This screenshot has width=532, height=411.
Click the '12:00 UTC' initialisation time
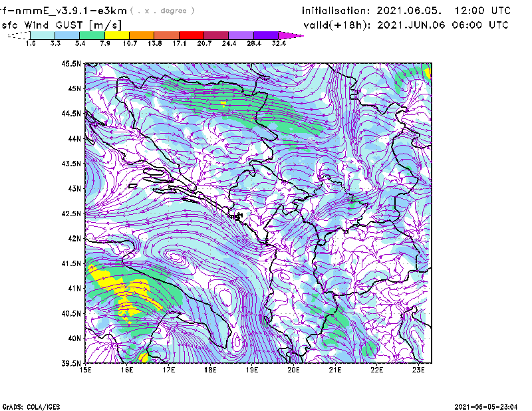483,11
